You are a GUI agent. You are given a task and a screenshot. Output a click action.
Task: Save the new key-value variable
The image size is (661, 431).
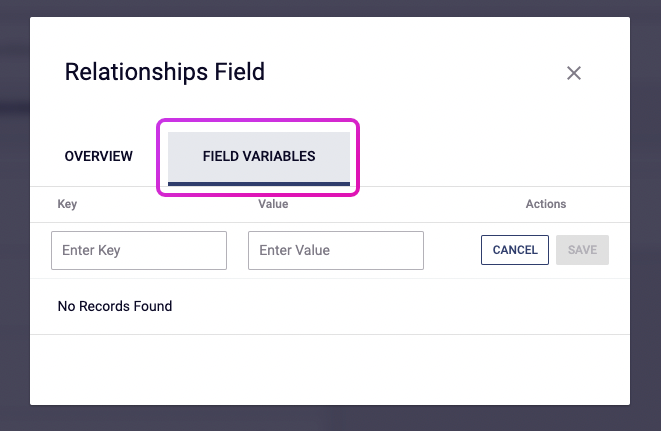coord(582,250)
